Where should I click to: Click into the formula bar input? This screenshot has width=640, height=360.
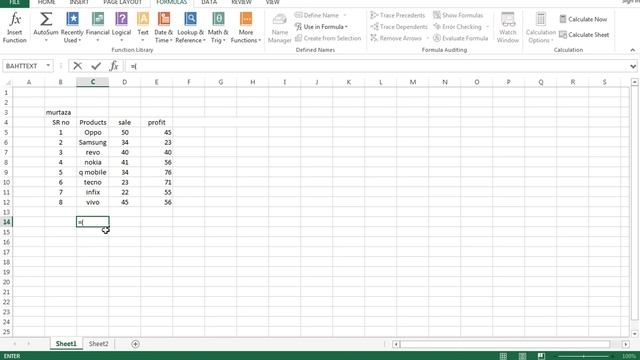[x=376, y=66]
